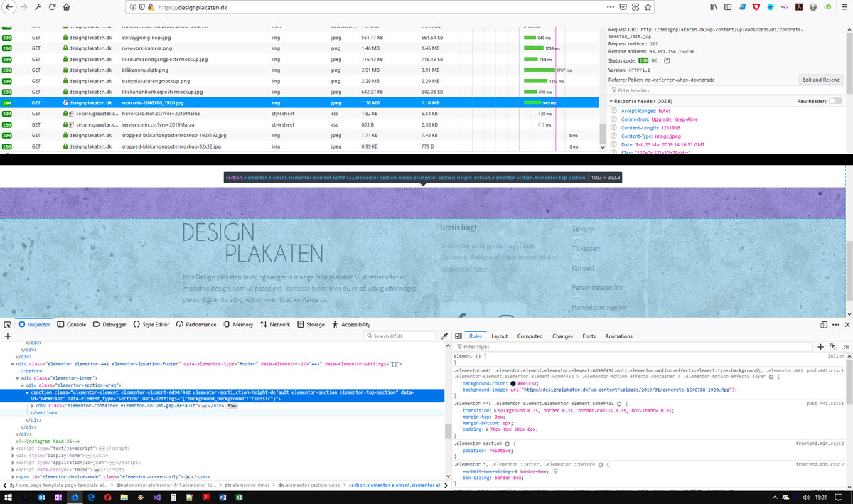The image size is (853, 504).
Task: Toggle the Raw headers switch
Action: pos(835,101)
